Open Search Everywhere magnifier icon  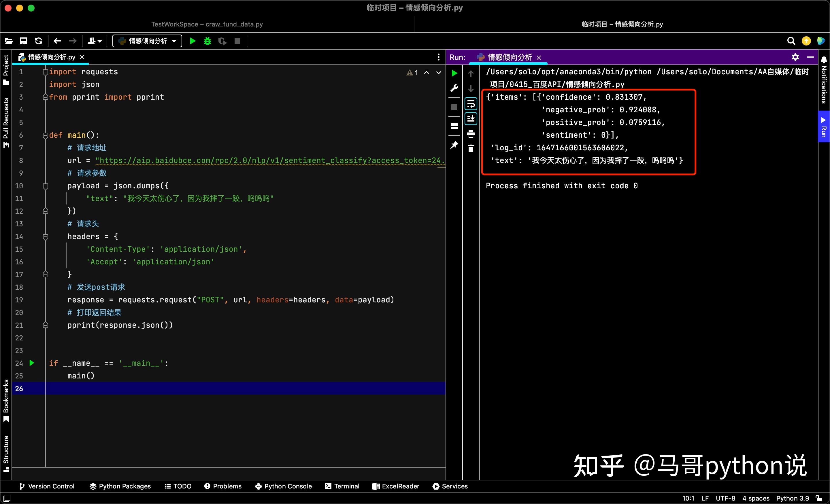pyautogui.click(x=791, y=41)
